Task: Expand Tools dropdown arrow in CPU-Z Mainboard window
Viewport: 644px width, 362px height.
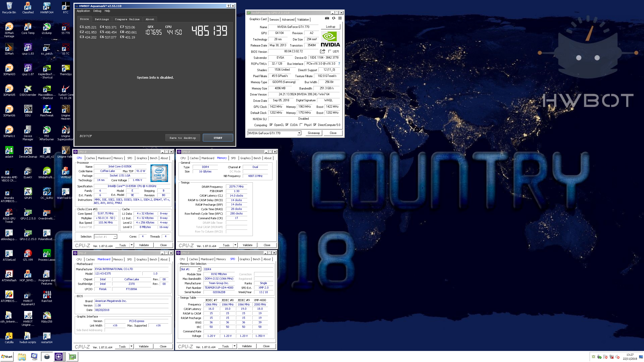Action: [131, 346]
